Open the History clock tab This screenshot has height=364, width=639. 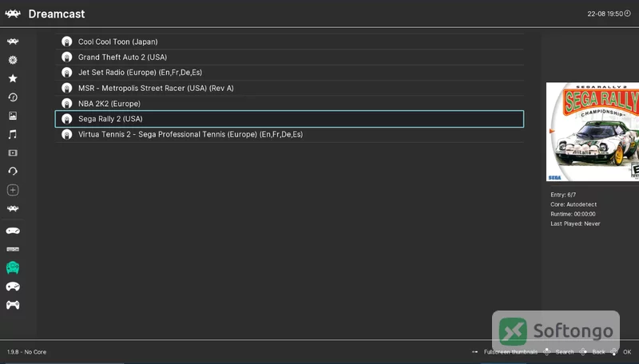[13, 97]
